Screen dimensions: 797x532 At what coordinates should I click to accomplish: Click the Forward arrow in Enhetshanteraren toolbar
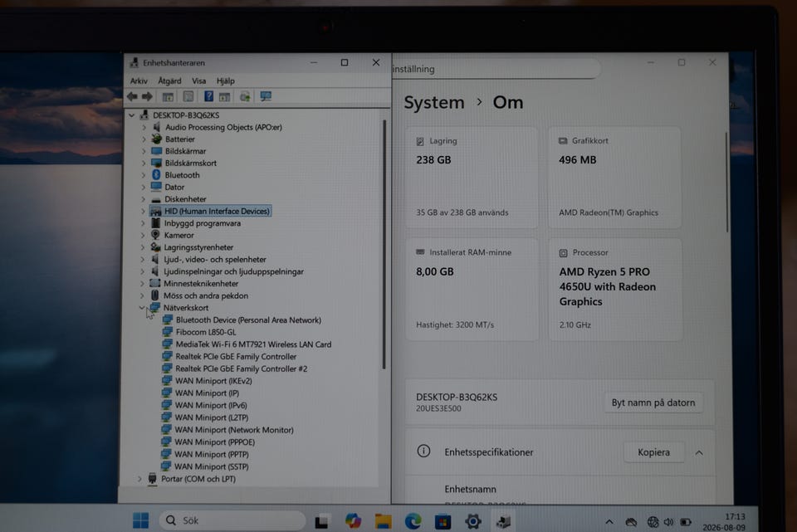pos(148,96)
